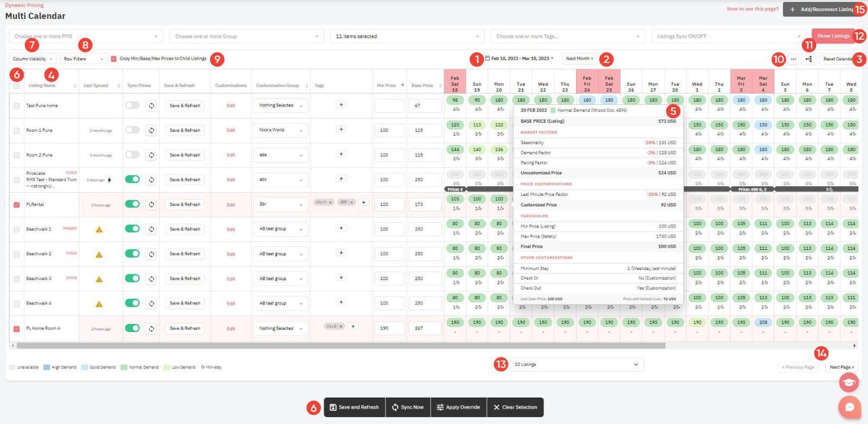Expand the Listings Sync ON/OFF dropdown
Viewport: 868px width, 424px height.
point(729,36)
